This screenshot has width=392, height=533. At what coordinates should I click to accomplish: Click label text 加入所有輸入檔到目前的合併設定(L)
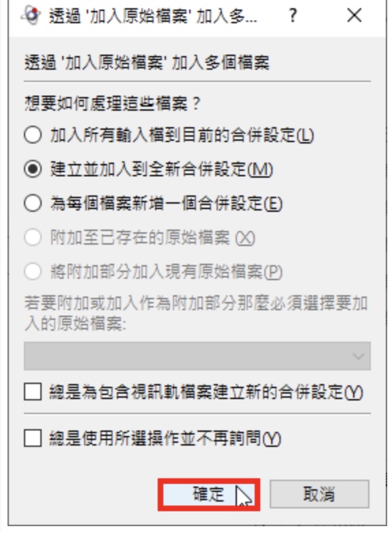[182, 135]
